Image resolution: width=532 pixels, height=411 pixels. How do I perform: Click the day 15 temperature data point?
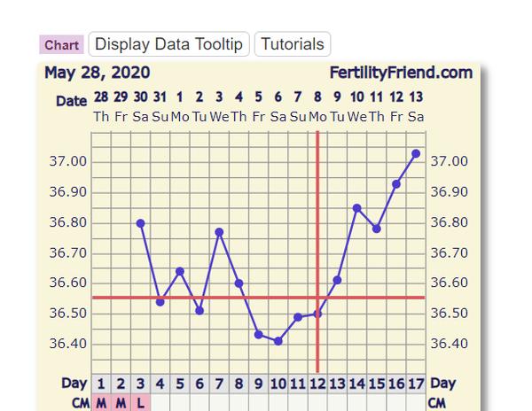[377, 229]
